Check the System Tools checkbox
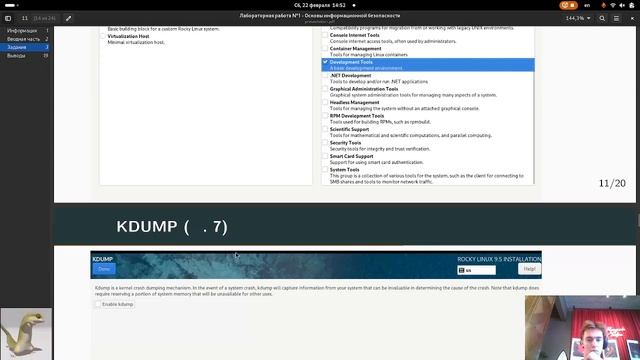The width and height of the screenshot is (640, 360). tap(325, 170)
